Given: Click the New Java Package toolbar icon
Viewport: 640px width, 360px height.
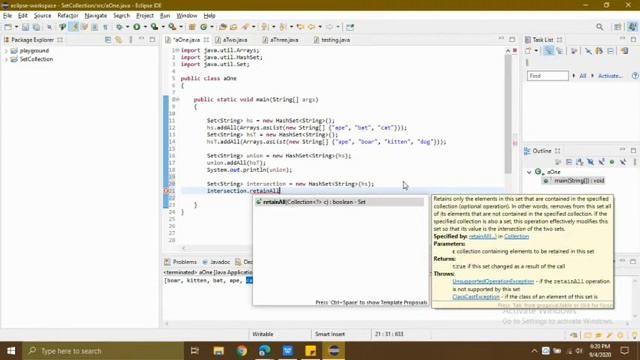Looking at the screenshot, I should point(192,27).
